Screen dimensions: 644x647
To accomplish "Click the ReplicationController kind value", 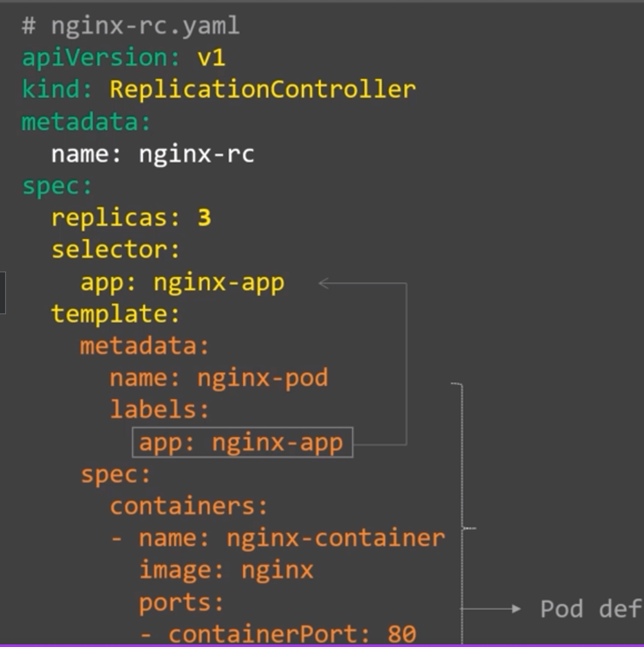I will [262, 89].
